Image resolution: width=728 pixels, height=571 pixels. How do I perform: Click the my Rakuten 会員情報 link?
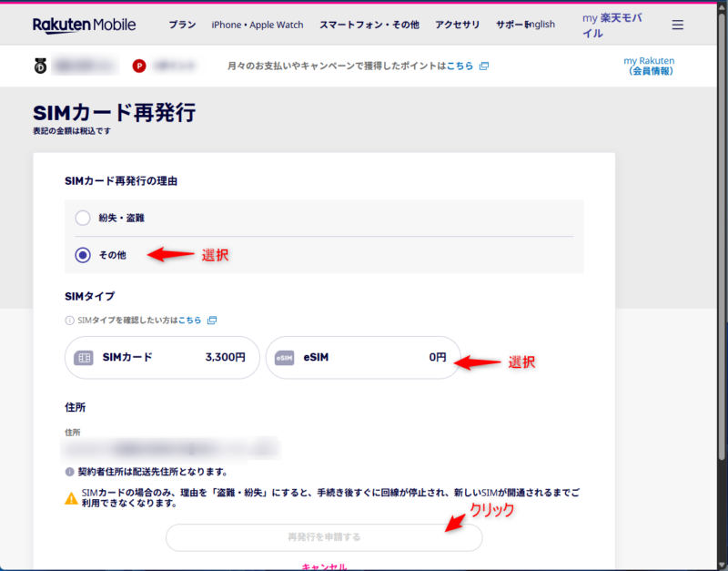point(649,66)
